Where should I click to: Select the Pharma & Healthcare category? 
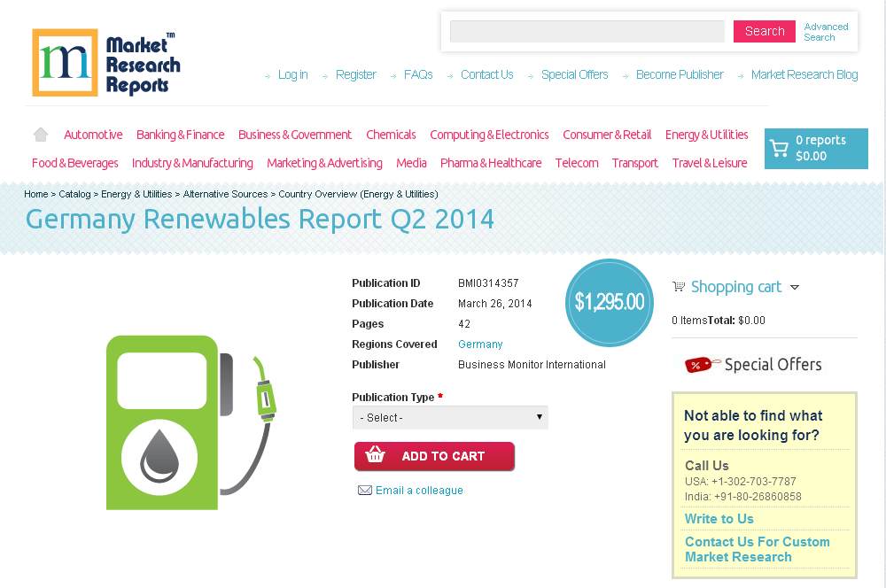coord(491,163)
